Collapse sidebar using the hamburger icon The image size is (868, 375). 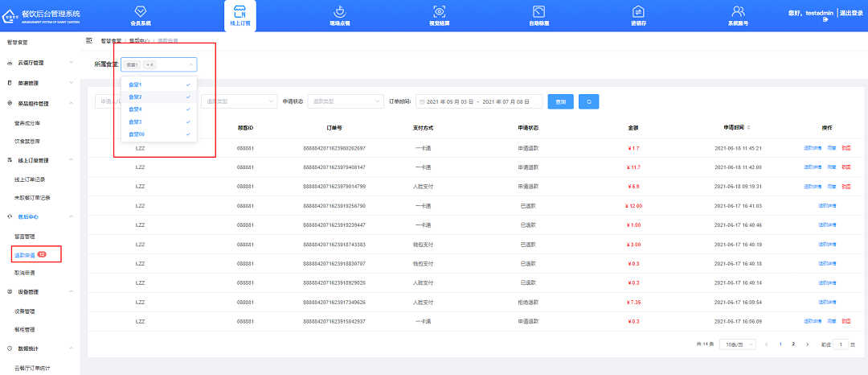point(88,39)
